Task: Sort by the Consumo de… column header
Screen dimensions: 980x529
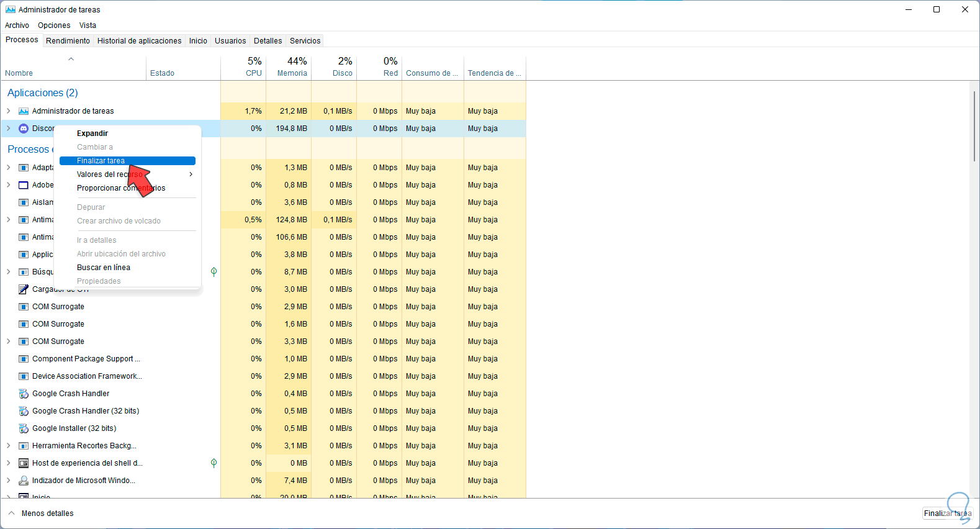Action: 433,68
